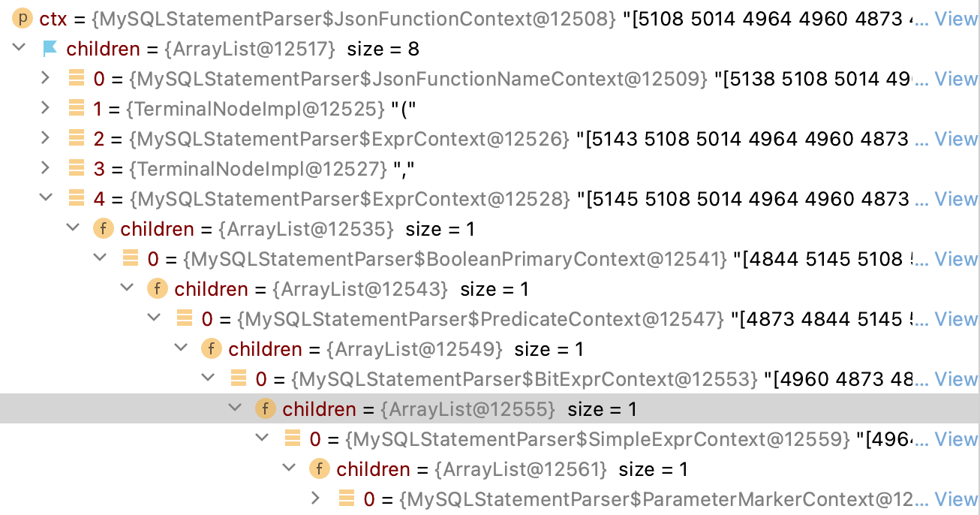This screenshot has width=980, height=515.
Task: Click the field icon beside SimpleExprContext's children
Action: [x=319, y=468]
